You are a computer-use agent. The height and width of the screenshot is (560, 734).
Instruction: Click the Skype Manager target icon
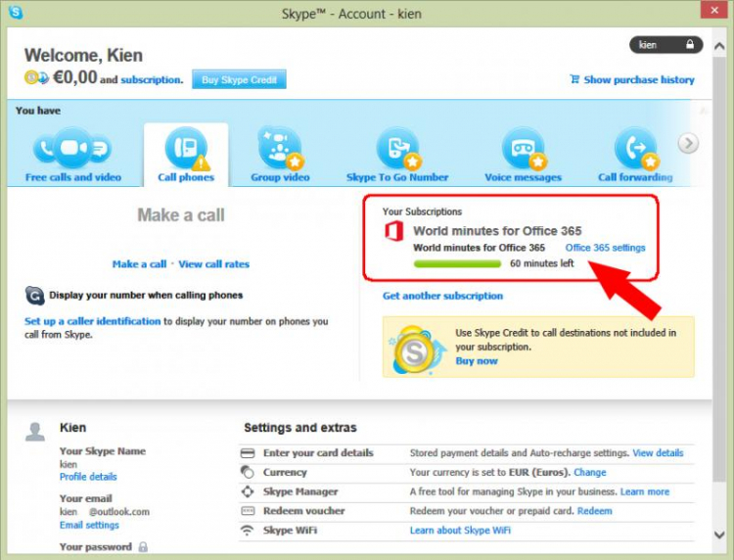(x=248, y=491)
